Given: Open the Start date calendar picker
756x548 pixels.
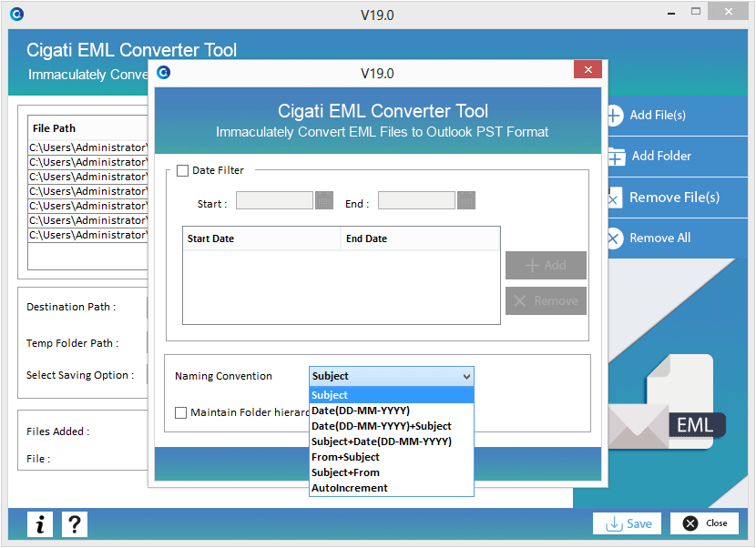Looking at the screenshot, I should (324, 200).
